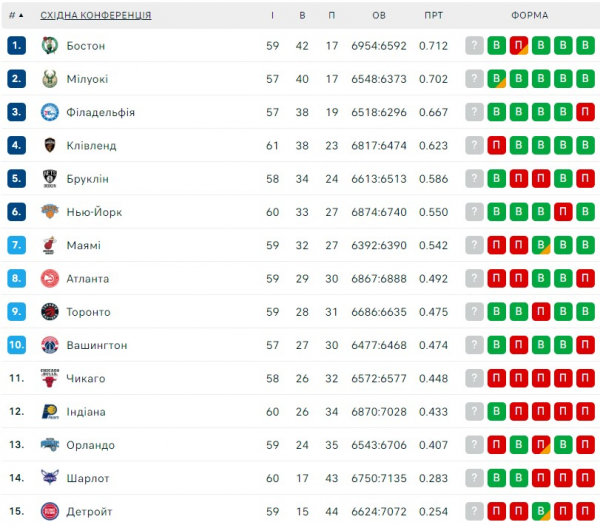Click the blue rank 1 badge
The height and width of the screenshot is (525, 600).
click(16, 45)
